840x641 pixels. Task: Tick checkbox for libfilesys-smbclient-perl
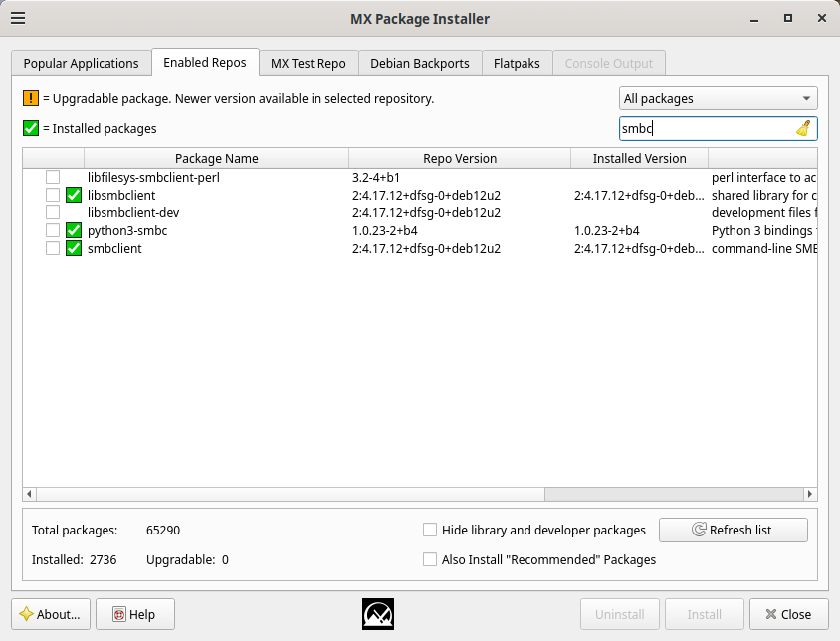pos(53,177)
